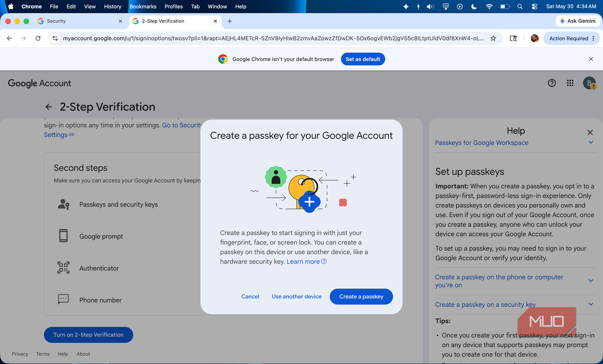
Task: Open the Help footer link
Action: [x=63, y=354]
